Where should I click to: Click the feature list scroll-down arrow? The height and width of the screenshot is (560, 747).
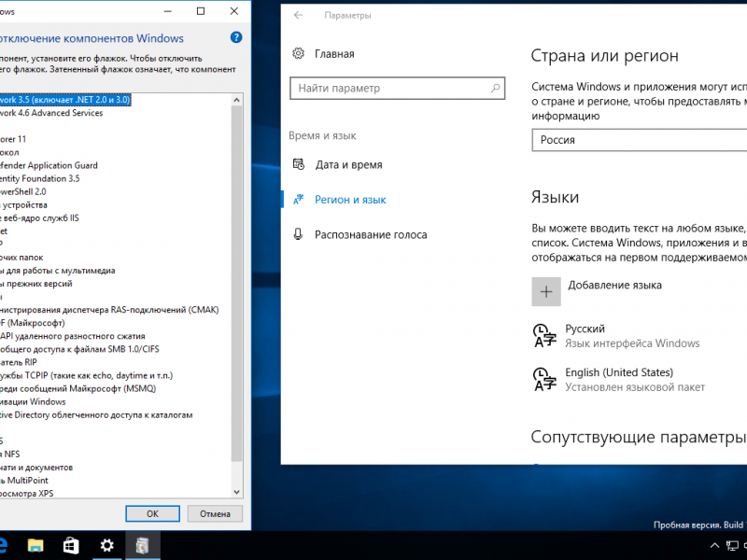point(237,492)
